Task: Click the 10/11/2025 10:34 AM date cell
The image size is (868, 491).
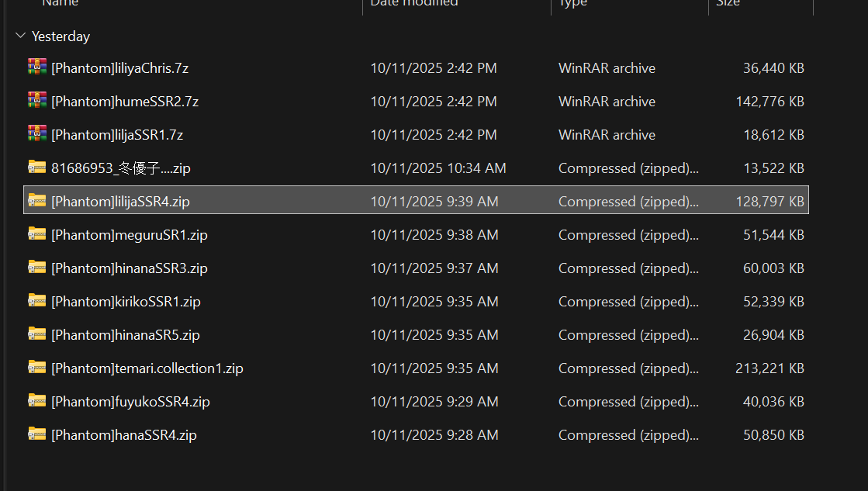Action: tap(438, 168)
